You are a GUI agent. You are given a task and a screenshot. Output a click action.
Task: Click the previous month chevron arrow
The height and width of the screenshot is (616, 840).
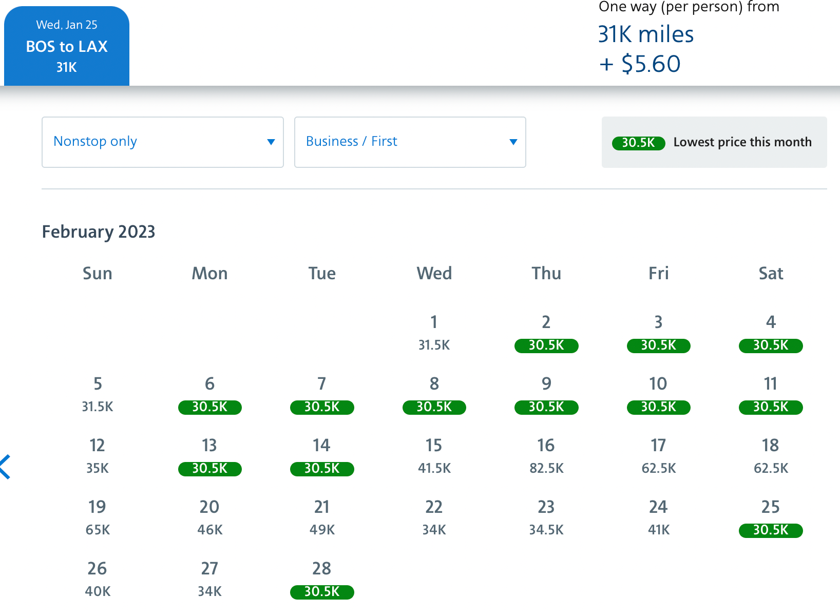(x=5, y=466)
